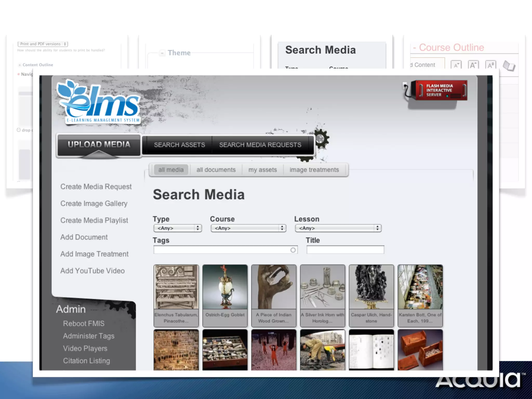The width and height of the screenshot is (532, 399).
Task: Click the eraser icon in the Course Outline toolbar
Action: click(x=509, y=65)
